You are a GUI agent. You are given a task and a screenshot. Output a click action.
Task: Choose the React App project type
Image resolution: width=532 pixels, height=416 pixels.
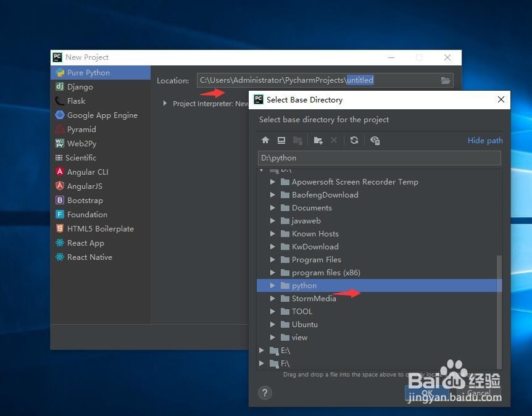[100, 243]
